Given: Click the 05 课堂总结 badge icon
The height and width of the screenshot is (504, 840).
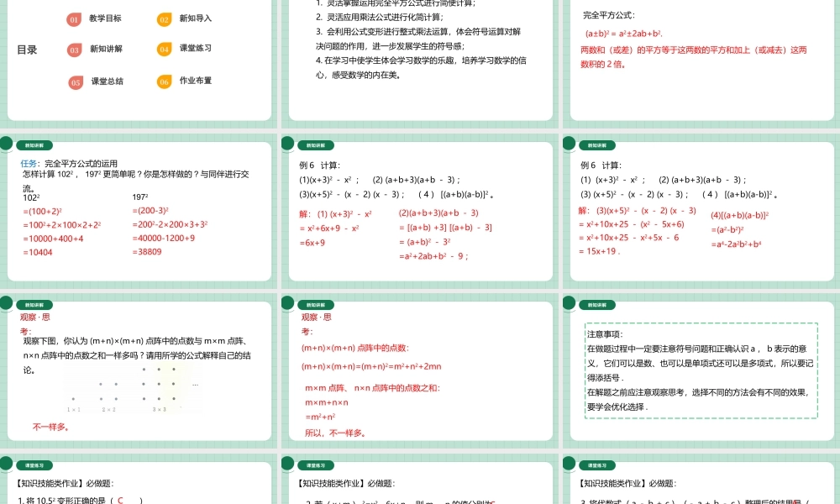Looking at the screenshot, I should (76, 81).
